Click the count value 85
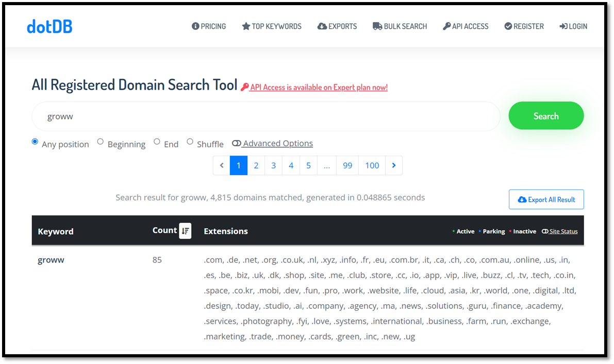This screenshot has height=364, width=614. point(157,260)
